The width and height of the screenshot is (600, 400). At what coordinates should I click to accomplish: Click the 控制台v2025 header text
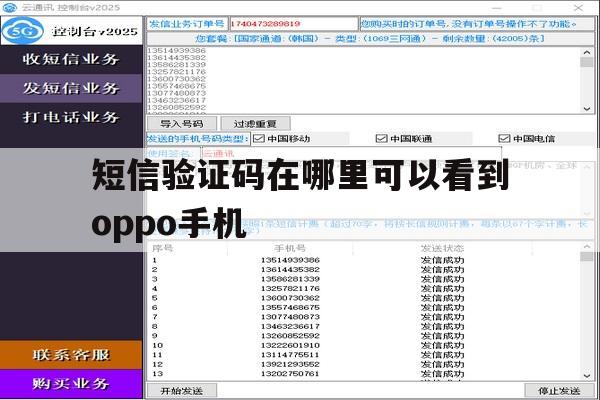[x=95, y=31]
